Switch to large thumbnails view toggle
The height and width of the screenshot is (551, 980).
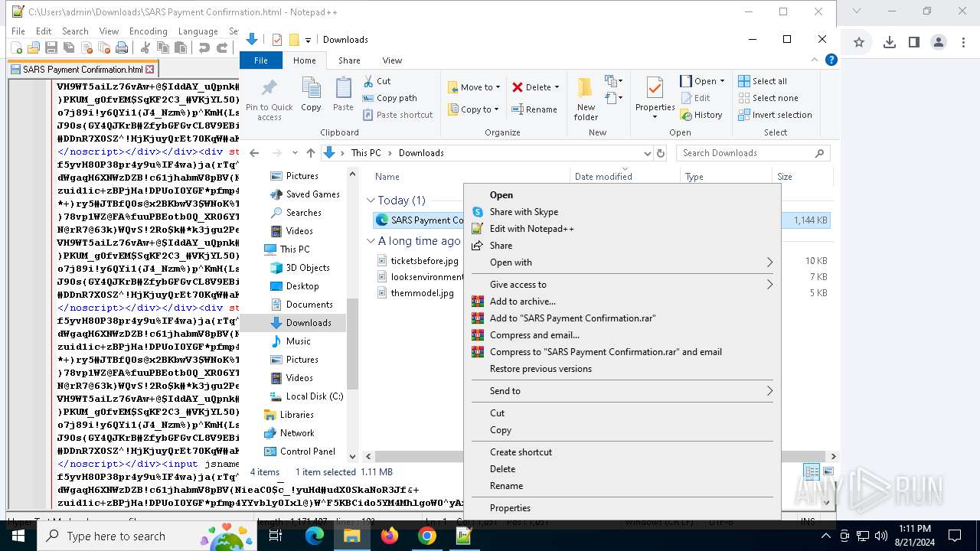coord(828,471)
